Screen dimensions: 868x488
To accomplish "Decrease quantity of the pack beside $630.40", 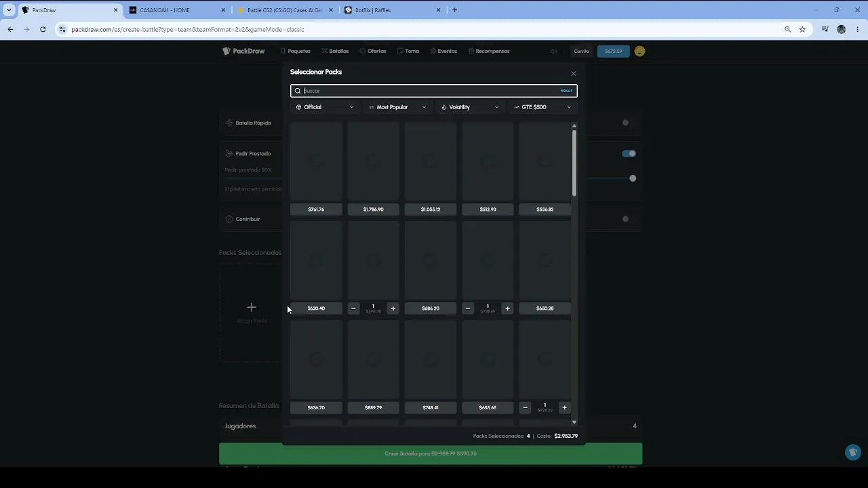I will pos(353,308).
